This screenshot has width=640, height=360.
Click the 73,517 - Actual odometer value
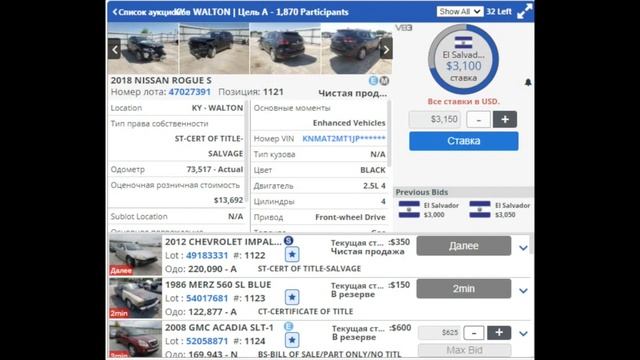(215, 169)
